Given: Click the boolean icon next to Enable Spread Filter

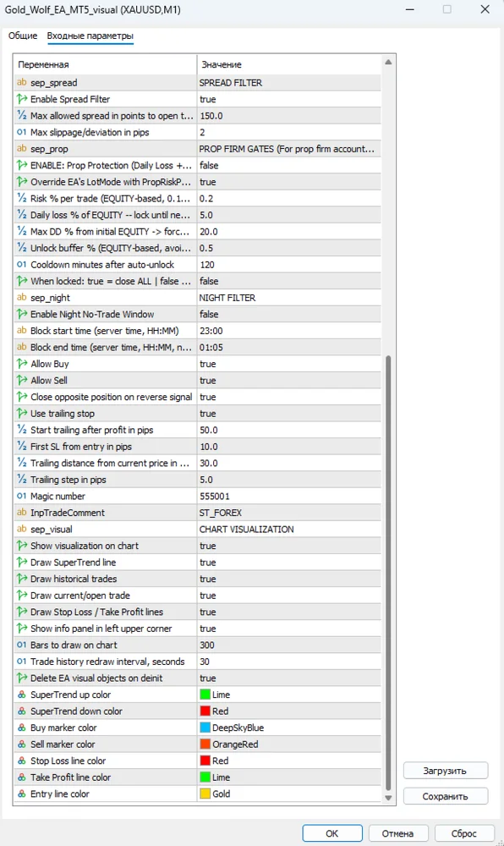Looking at the screenshot, I should pyautogui.click(x=21, y=99).
